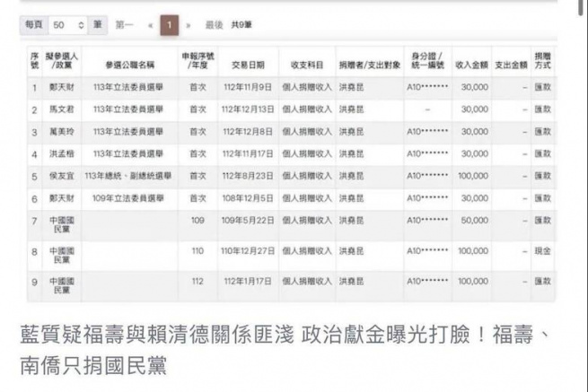
Task: Click the date 112年11月9日
Action: 248,87
